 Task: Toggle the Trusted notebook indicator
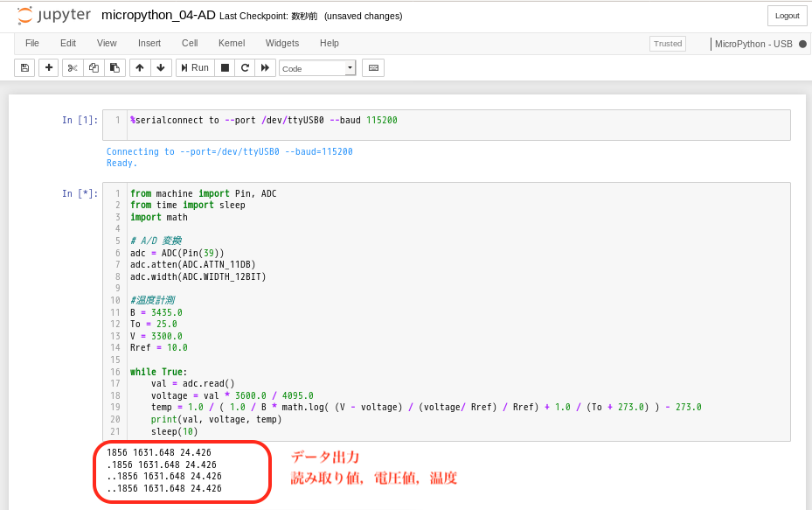[x=668, y=44]
